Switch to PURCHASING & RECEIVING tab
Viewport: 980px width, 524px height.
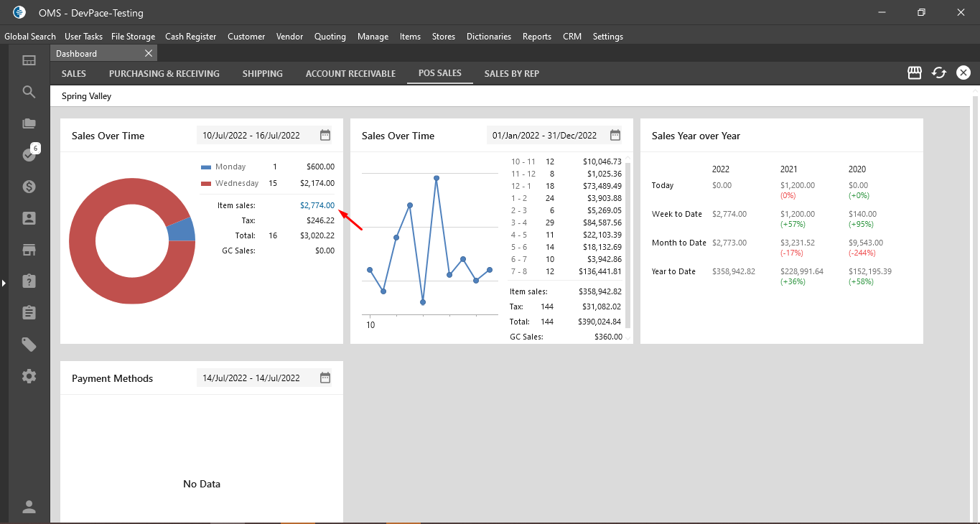point(164,73)
